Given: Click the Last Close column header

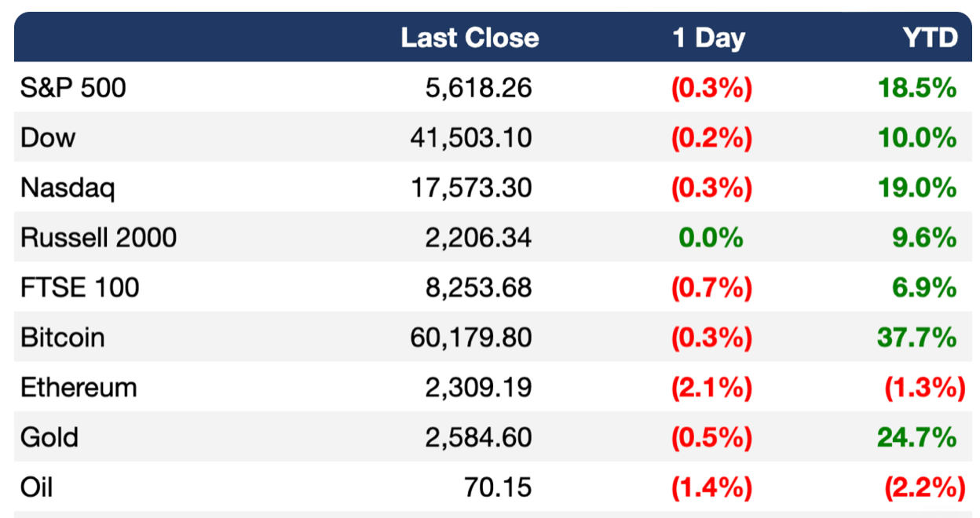Looking at the screenshot, I should (470, 38).
